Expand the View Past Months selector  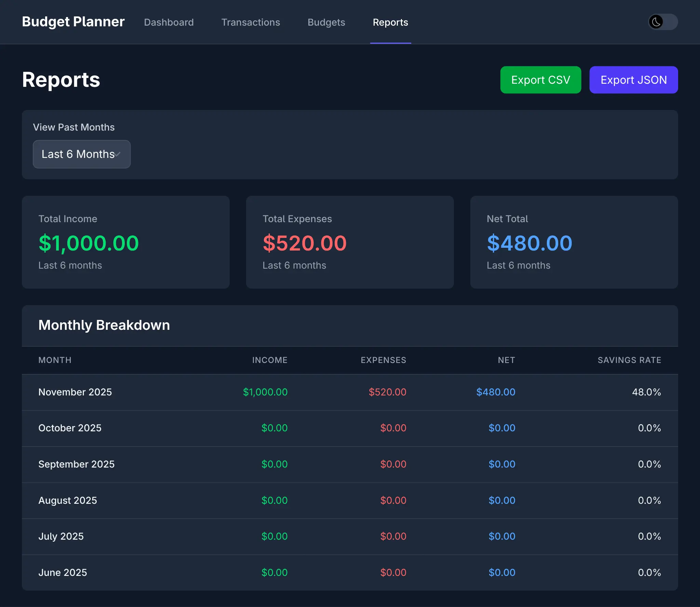click(x=82, y=154)
